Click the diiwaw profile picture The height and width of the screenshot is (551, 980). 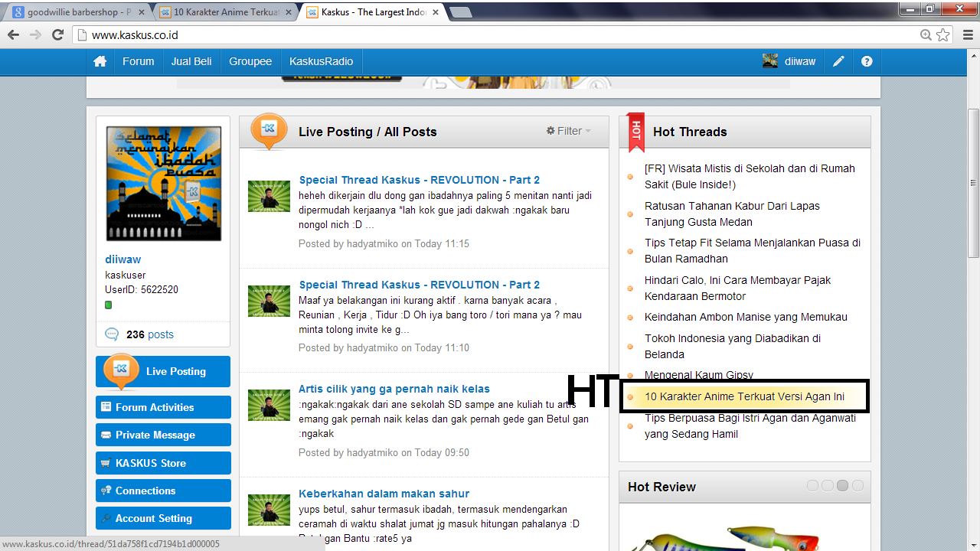coord(163,184)
